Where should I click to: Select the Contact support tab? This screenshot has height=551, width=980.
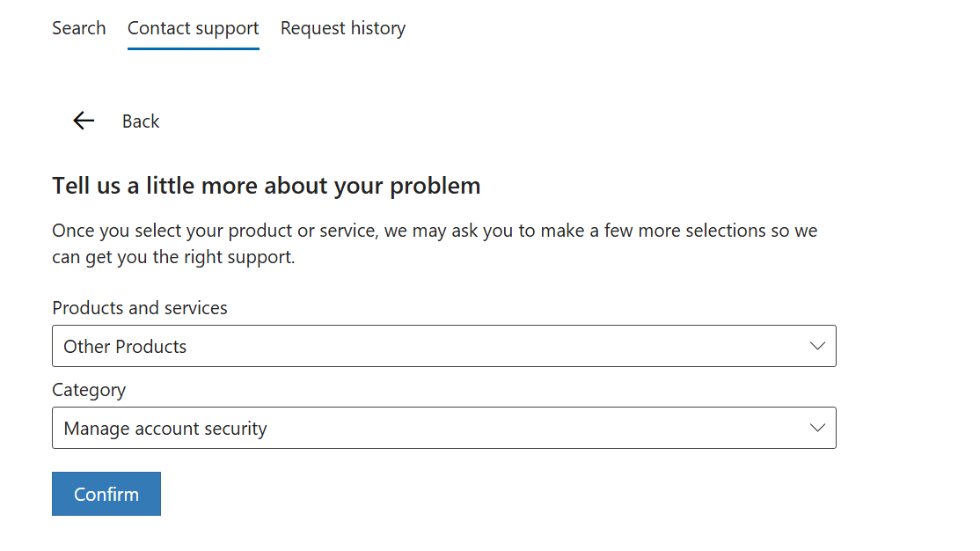click(x=193, y=28)
